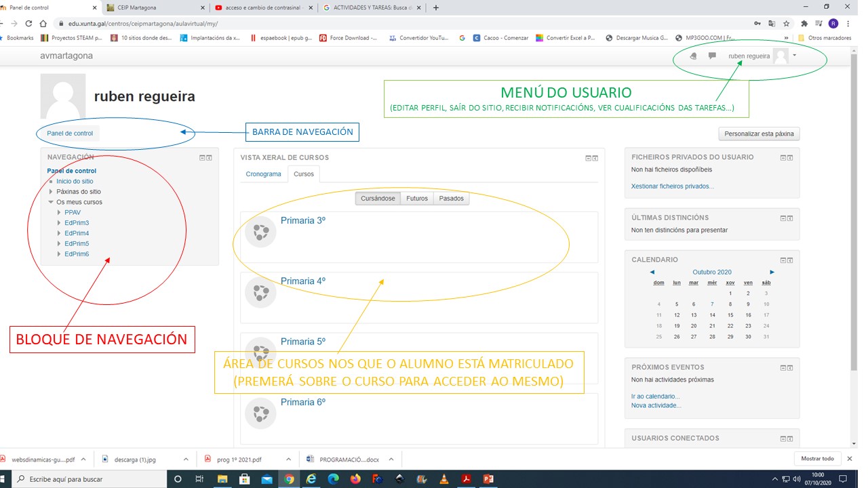Open Xestionar ficheiros privados link
868x488 pixels.
672,186
